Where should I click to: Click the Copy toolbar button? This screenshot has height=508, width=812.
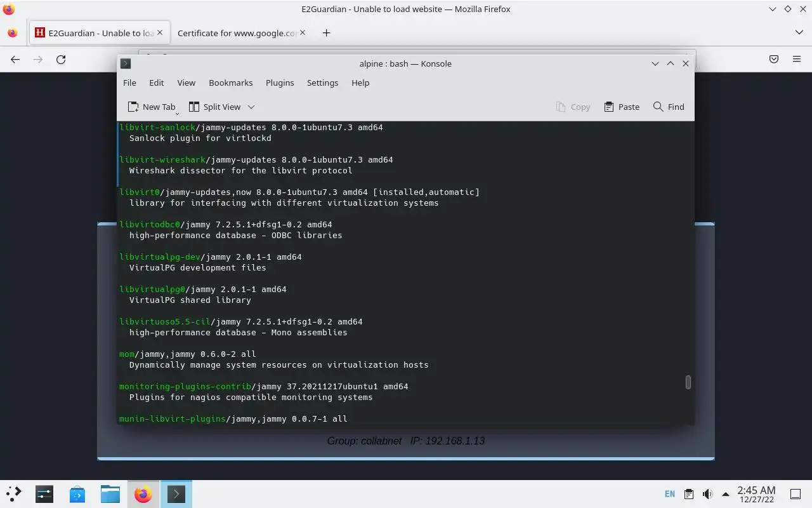click(573, 107)
